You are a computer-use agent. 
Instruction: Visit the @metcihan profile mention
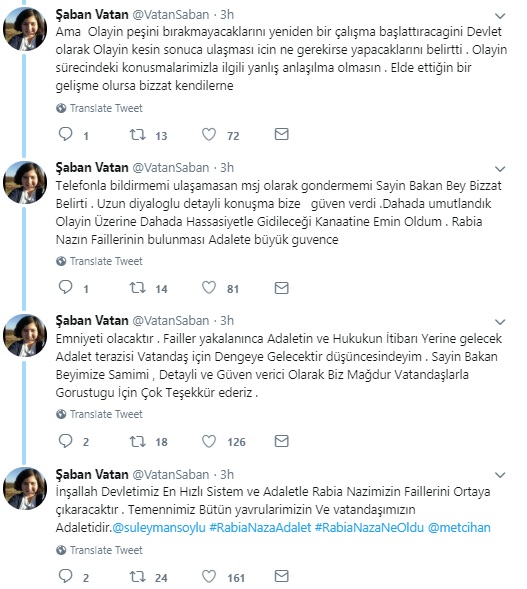tap(459, 527)
